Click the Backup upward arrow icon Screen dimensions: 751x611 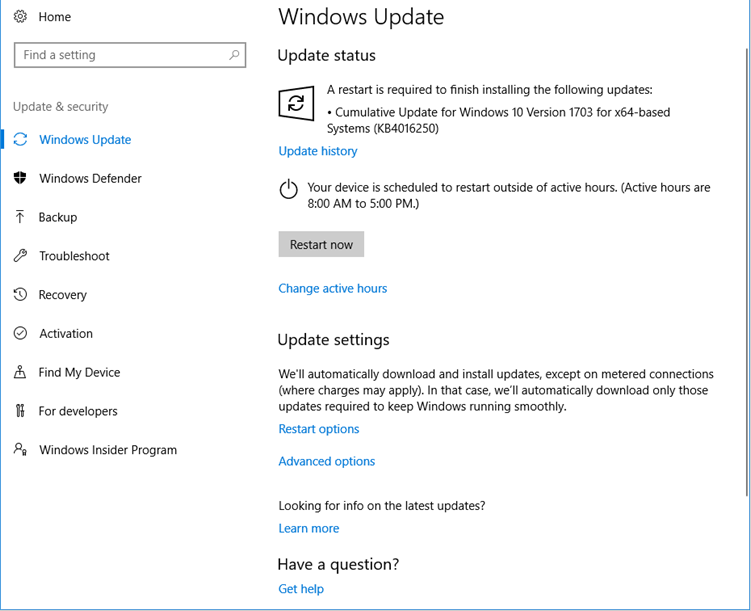pos(20,217)
